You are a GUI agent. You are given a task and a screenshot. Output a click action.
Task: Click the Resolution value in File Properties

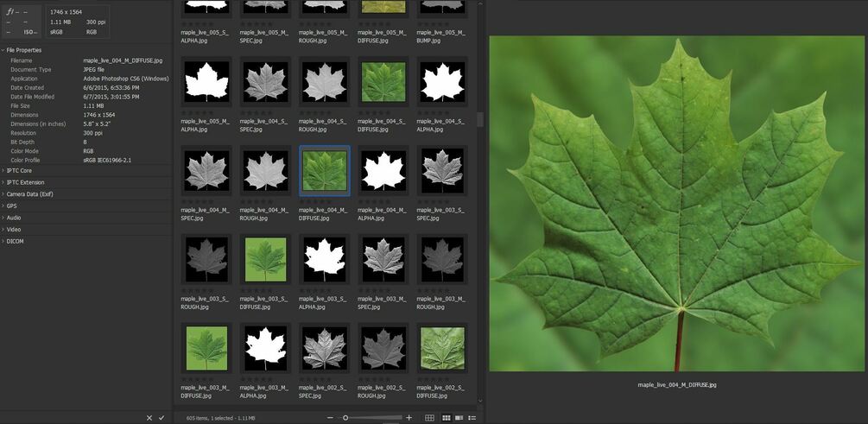pos(92,133)
